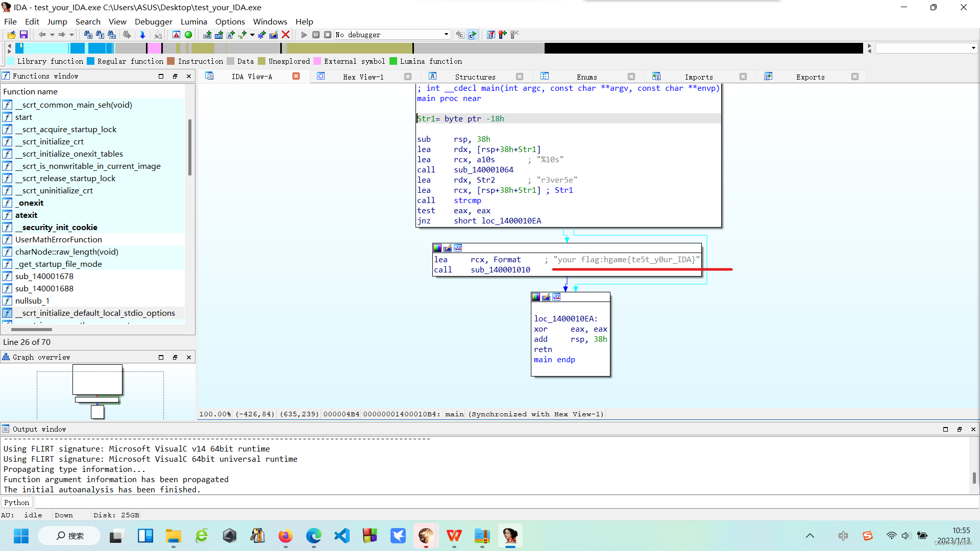Jump back with the left arrow
Screen dimensions: 980x551
pos(42,35)
